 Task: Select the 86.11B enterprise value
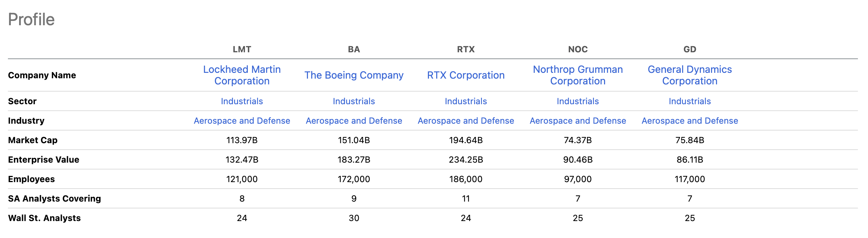pos(690,160)
